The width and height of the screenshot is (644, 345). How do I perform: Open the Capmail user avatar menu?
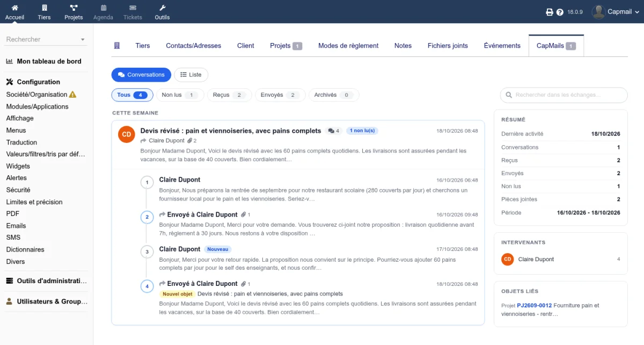click(x=616, y=12)
